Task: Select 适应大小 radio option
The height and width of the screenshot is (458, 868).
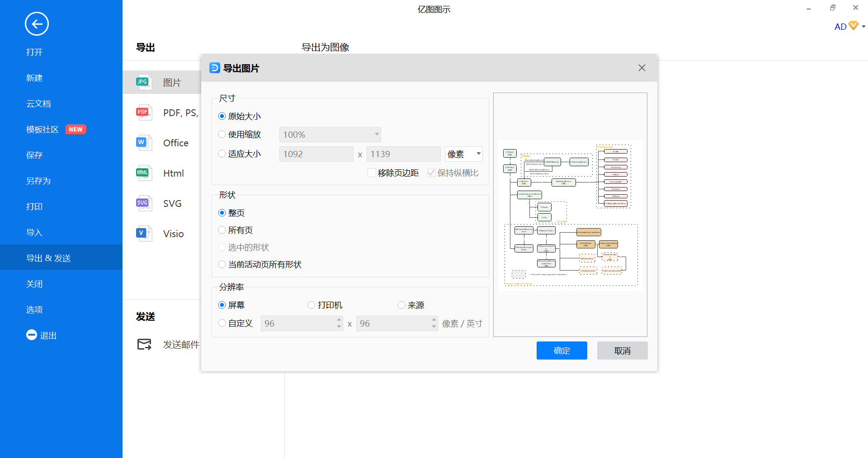Action: pyautogui.click(x=222, y=154)
